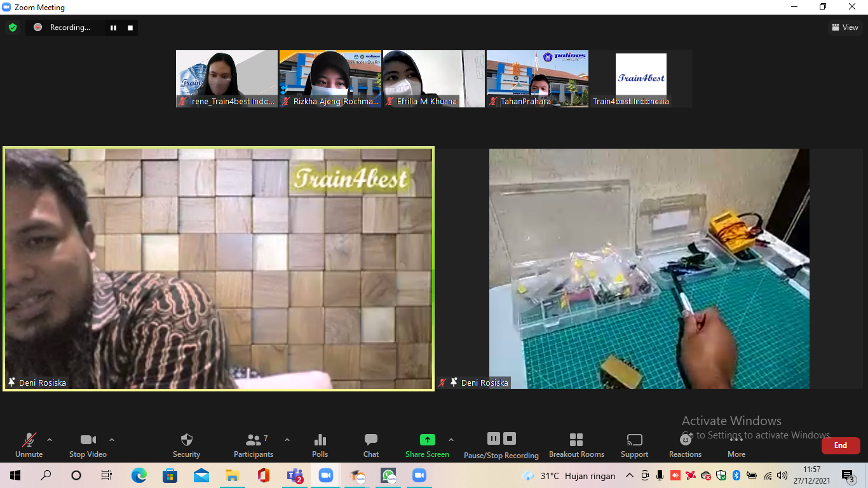Pause the recording in top bar
Image resolution: width=868 pixels, height=488 pixels.
114,27
